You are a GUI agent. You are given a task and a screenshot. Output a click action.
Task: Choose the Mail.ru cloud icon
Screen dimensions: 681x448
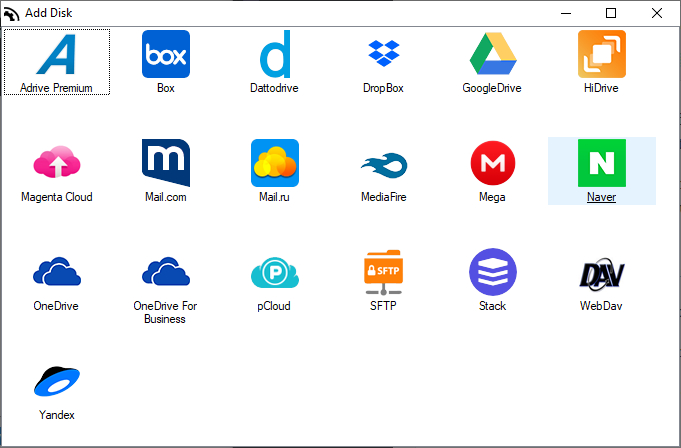[x=275, y=163]
